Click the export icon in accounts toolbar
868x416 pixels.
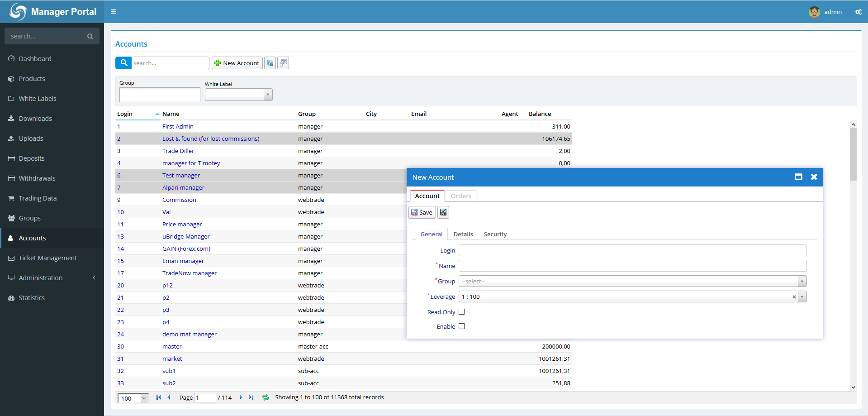click(283, 63)
